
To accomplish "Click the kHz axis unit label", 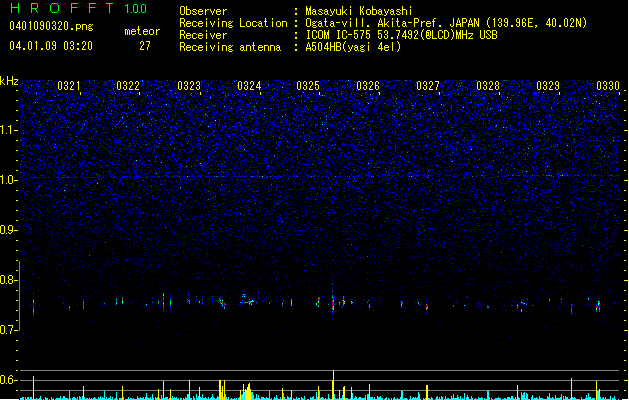I will pyautogui.click(x=9, y=81).
